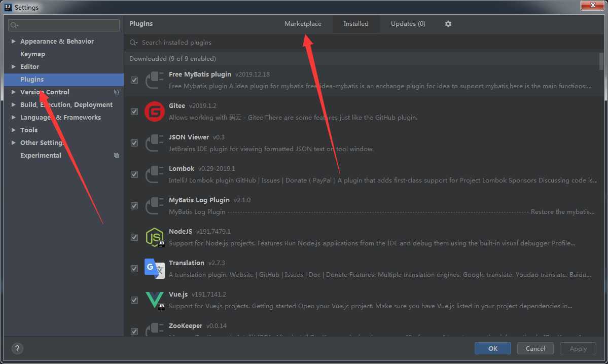The height and width of the screenshot is (364, 608).
Task: Disable the Lombok plugin checkbox
Action: tap(134, 174)
